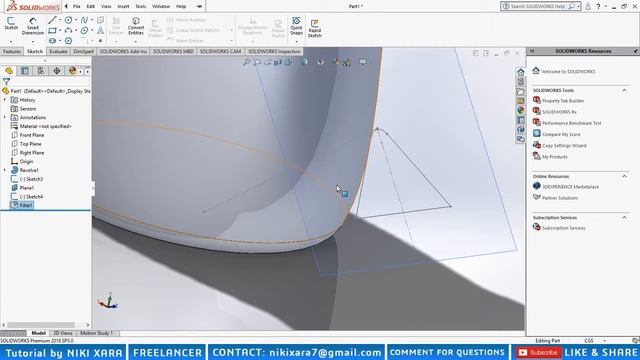Open the Tools menu
Screen dimensions: 640x360
click(x=140, y=7)
